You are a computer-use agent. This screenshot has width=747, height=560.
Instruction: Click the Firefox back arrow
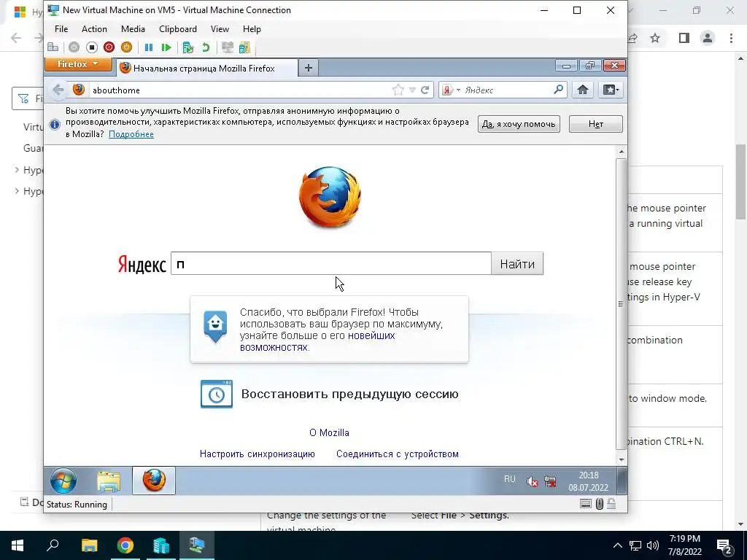coord(58,90)
